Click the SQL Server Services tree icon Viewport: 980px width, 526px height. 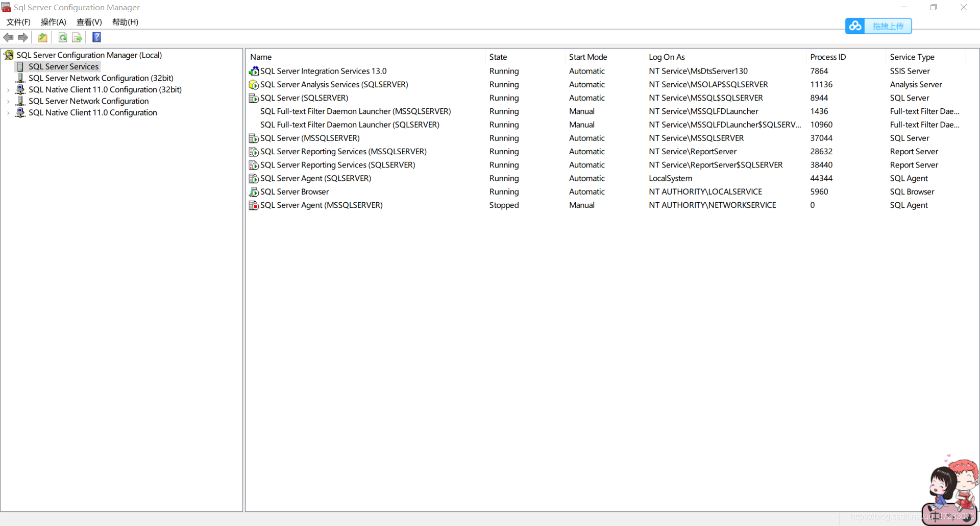(x=20, y=67)
